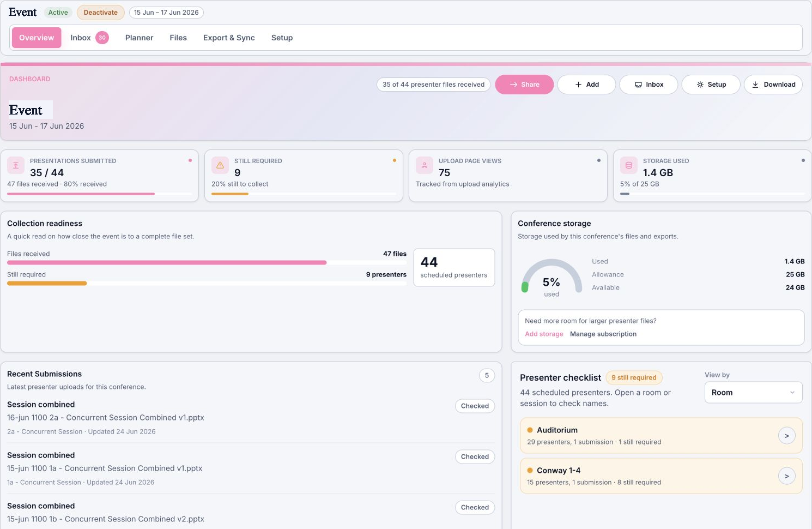This screenshot has height=529, width=812.
Task: Click the Active status badge
Action: (x=58, y=13)
